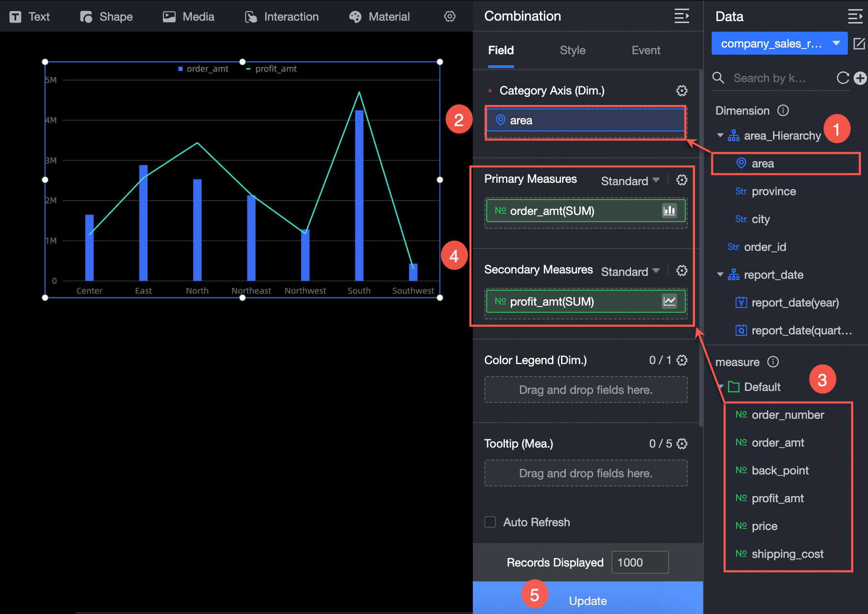Switch to the Field tab
This screenshot has width=868, height=614.
point(501,50)
